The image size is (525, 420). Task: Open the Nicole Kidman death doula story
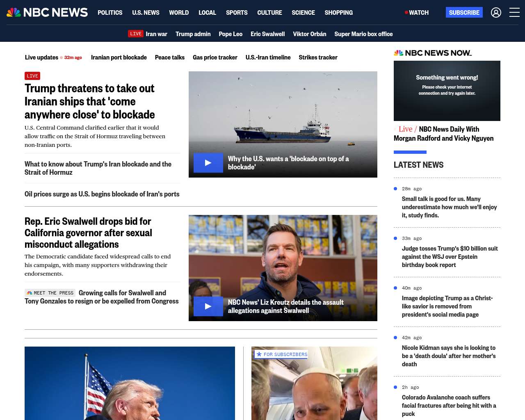[x=449, y=356]
